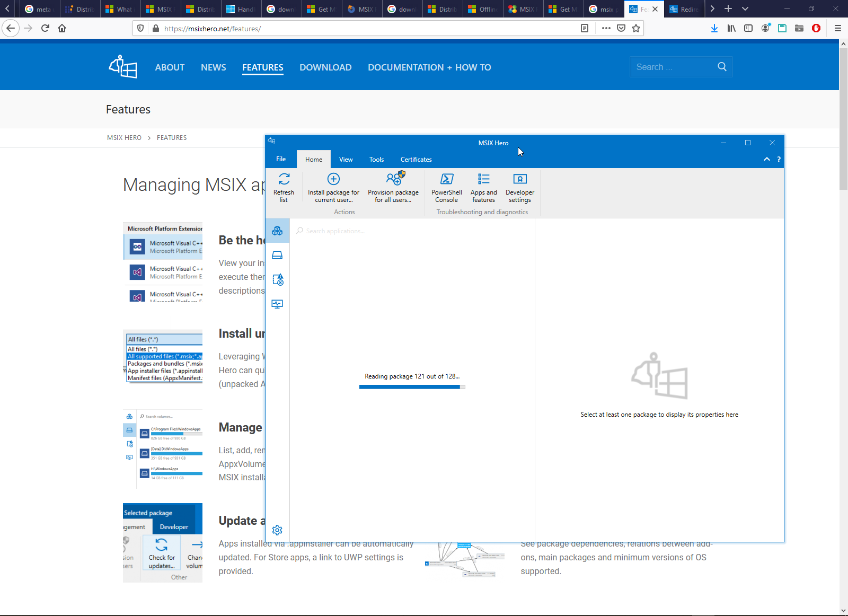The width and height of the screenshot is (848, 616).
Task: Select the clipboard sidebar icon in MSIX Hero
Action: 277,279
